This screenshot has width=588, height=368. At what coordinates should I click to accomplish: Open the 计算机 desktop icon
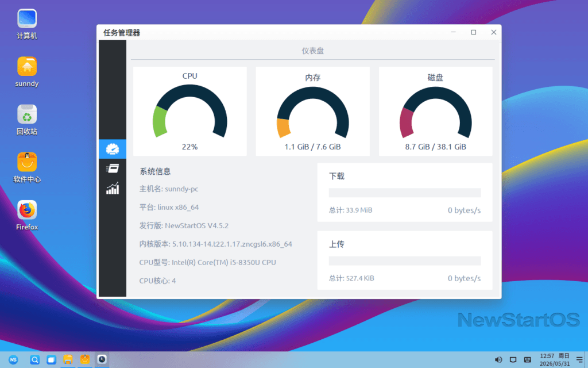(x=27, y=24)
